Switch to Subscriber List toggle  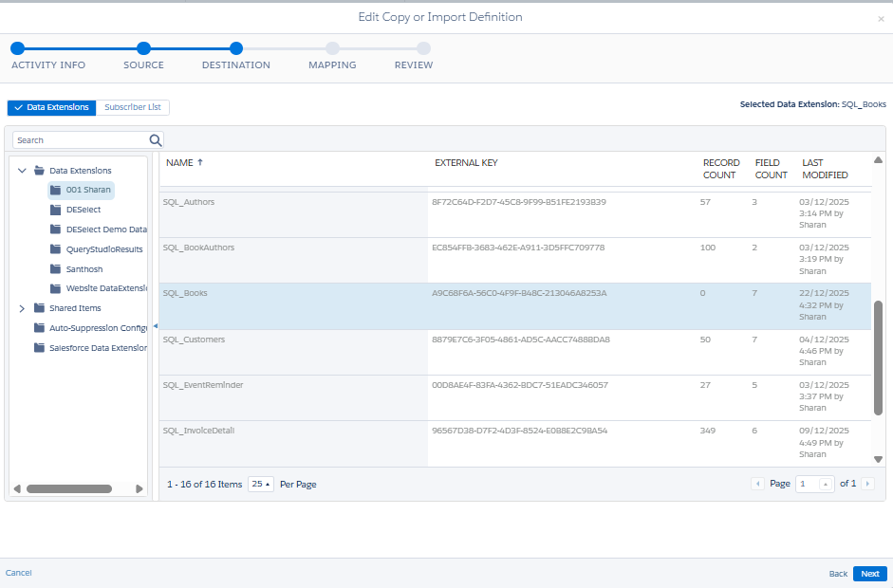132,108
